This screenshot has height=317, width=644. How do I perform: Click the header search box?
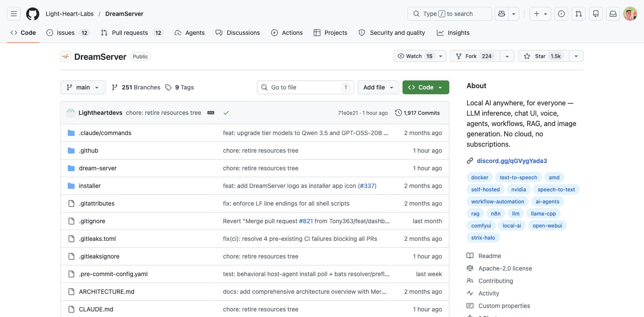point(450,14)
